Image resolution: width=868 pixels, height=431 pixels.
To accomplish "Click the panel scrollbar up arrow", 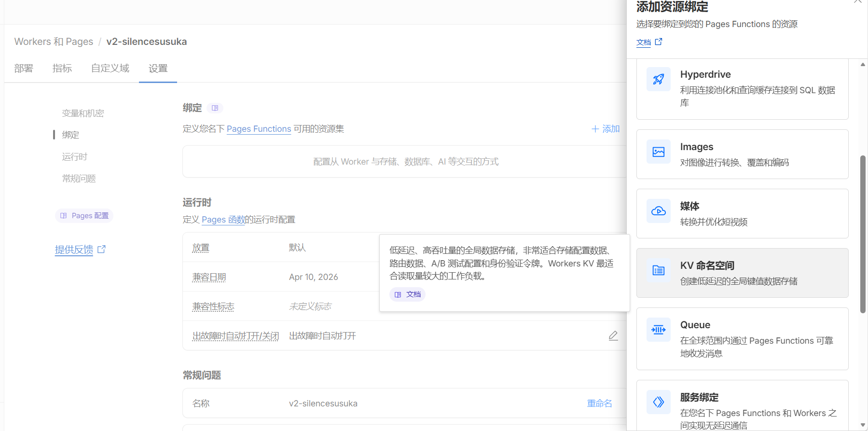I will tap(863, 64).
